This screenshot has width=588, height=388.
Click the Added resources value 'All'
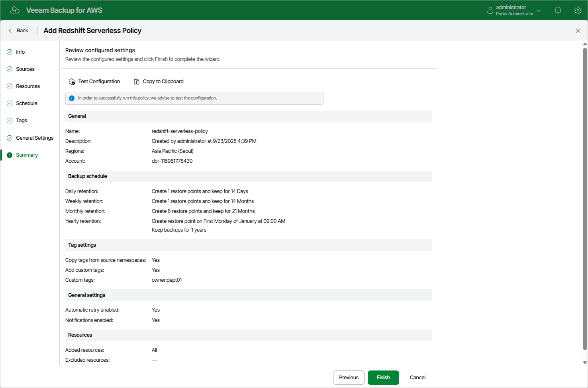(154, 350)
